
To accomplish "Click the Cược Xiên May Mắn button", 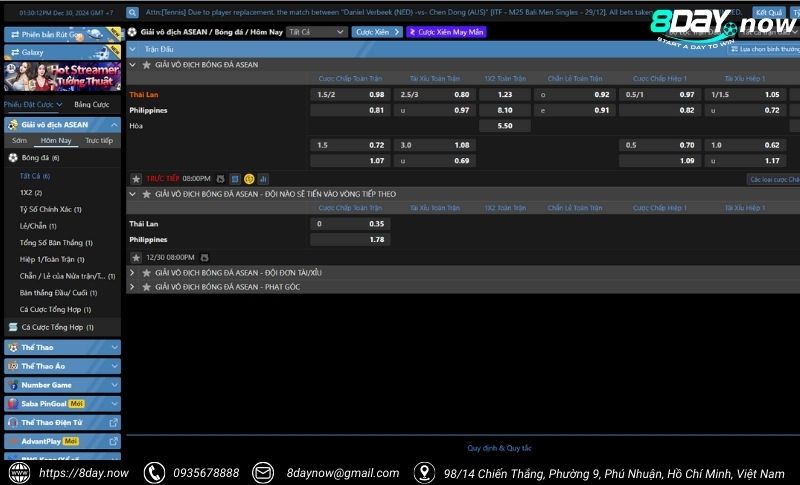I will pos(446,32).
